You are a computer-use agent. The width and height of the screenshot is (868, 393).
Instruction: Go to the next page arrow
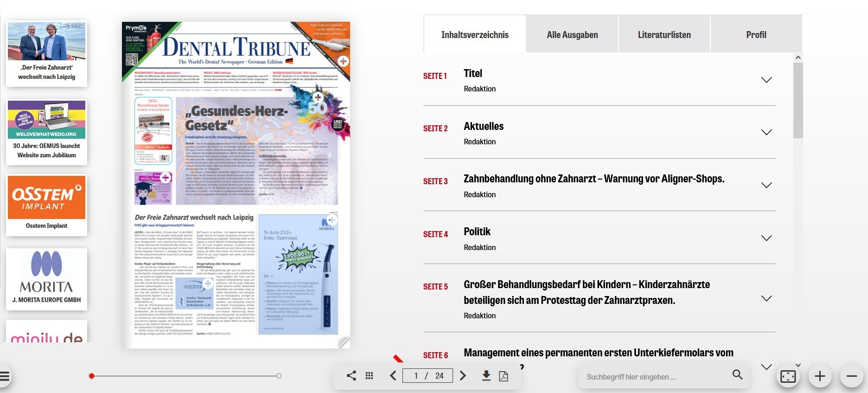[x=462, y=375]
